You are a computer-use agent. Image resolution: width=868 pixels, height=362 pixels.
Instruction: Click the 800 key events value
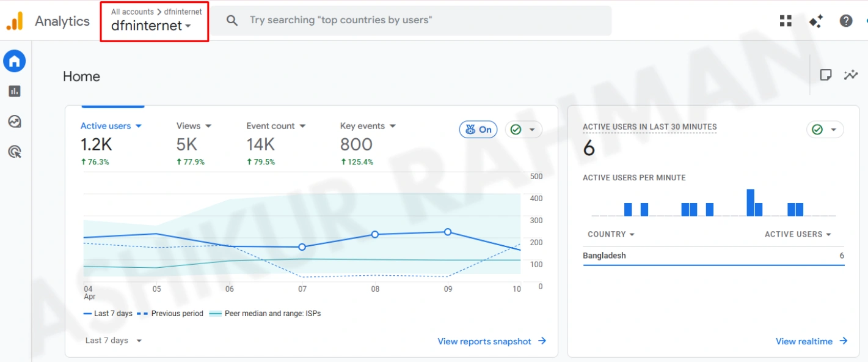pyautogui.click(x=356, y=144)
